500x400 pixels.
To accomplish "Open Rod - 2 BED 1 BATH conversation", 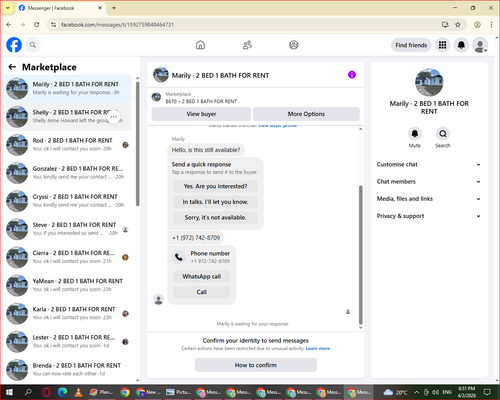I will tap(68, 145).
